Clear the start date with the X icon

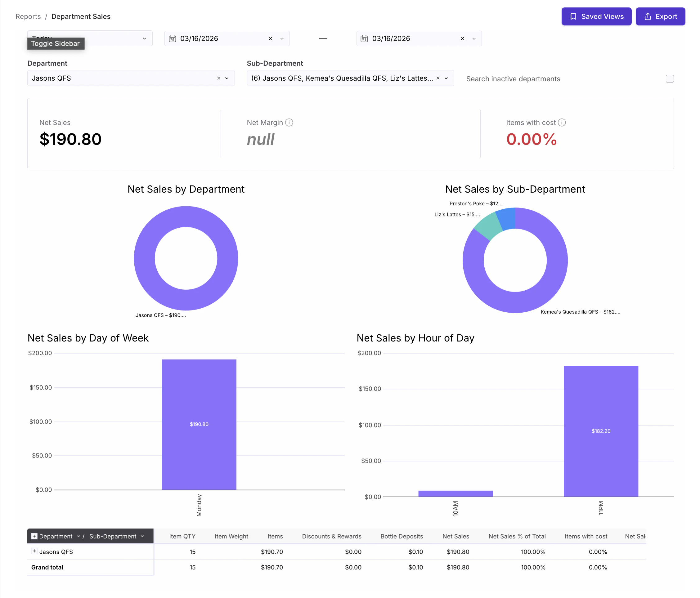[x=270, y=38]
